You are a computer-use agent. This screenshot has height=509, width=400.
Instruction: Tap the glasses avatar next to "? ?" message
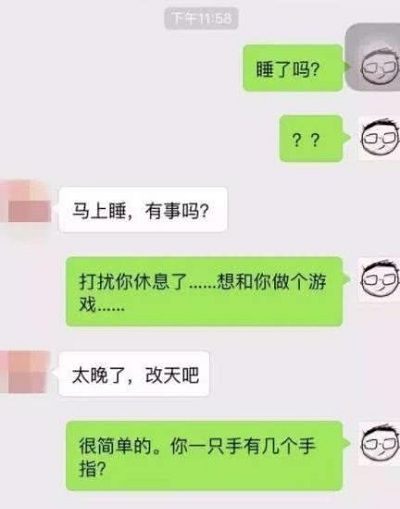379,138
